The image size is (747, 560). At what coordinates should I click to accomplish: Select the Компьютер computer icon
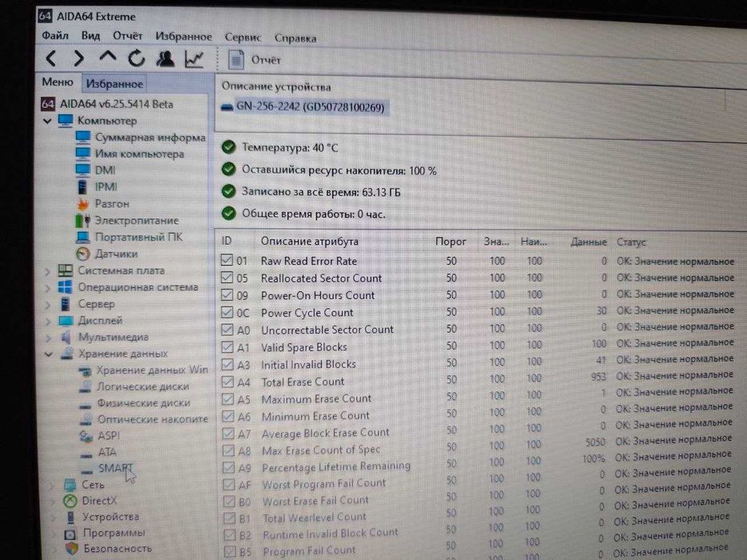click(66, 121)
